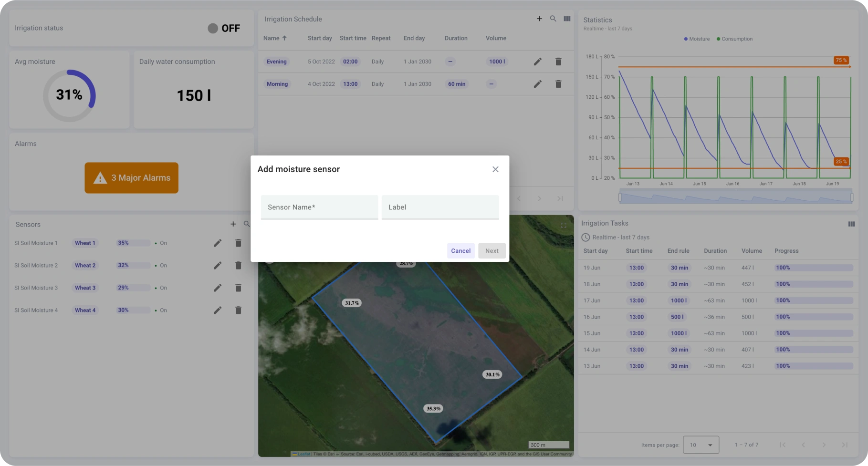Image resolution: width=868 pixels, height=466 pixels.
Task: Open column settings for Irrigation Schedule
Action: [x=567, y=19]
